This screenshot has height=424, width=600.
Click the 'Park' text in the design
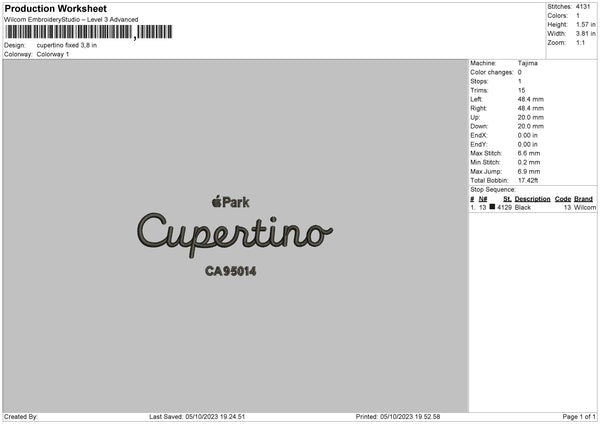pos(236,202)
